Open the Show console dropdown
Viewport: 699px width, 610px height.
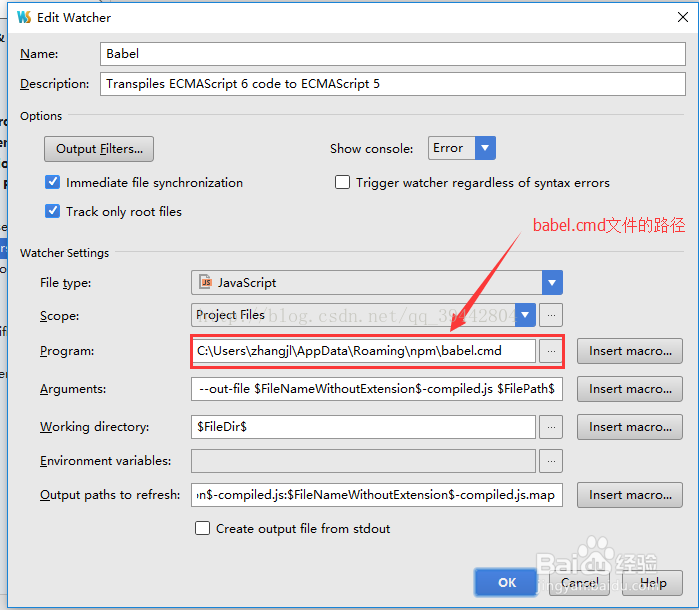(x=485, y=148)
